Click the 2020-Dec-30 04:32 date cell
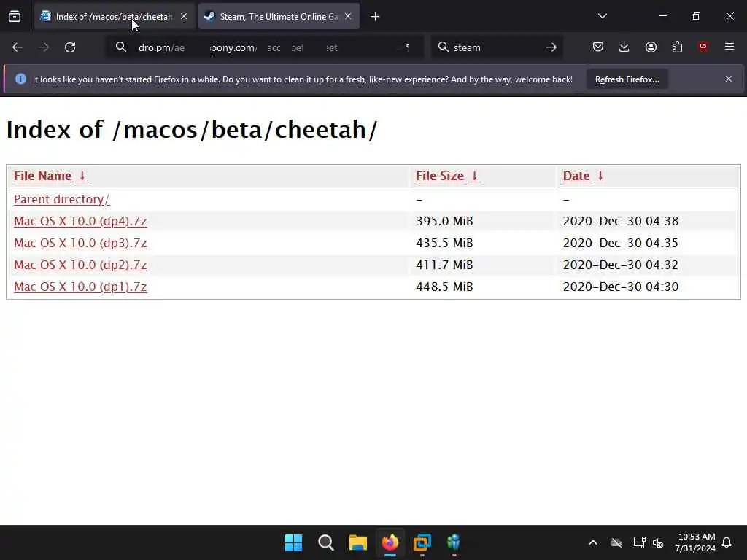The width and height of the screenshot is (747, 560). click(x=621, y=265)
